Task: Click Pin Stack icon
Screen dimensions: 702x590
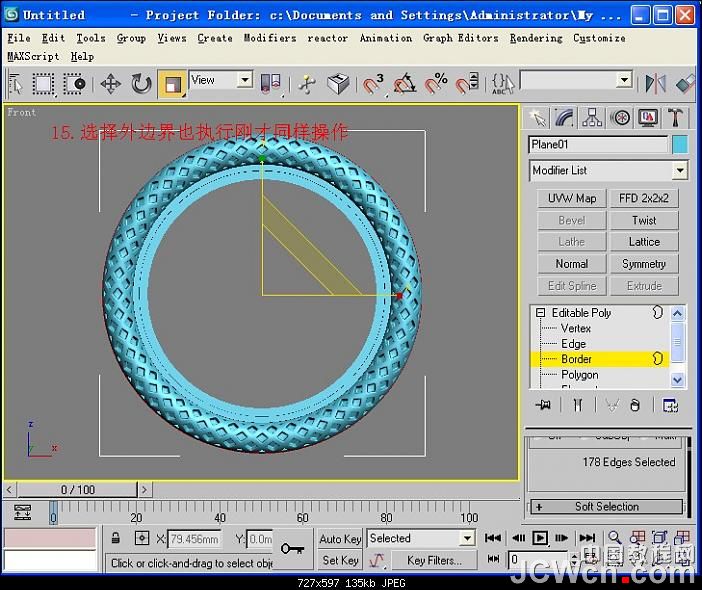Action: pos(543,405)
